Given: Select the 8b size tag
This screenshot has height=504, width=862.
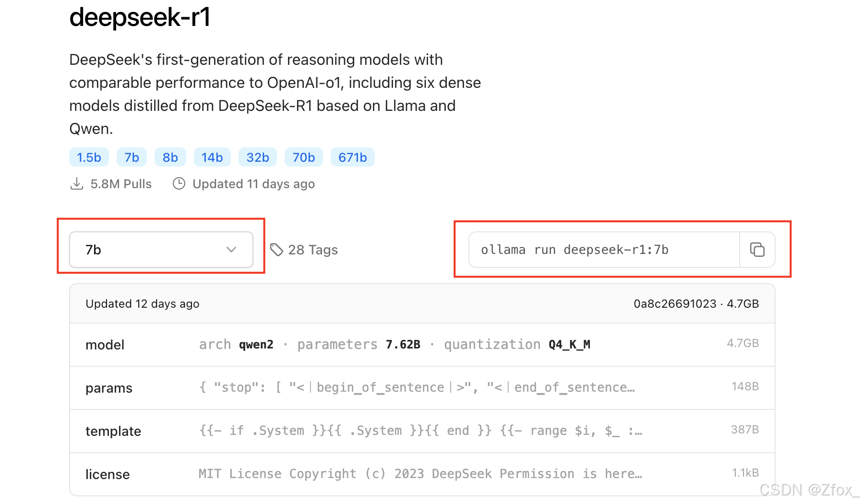Looking at the screenshot, I should point(170,157).
